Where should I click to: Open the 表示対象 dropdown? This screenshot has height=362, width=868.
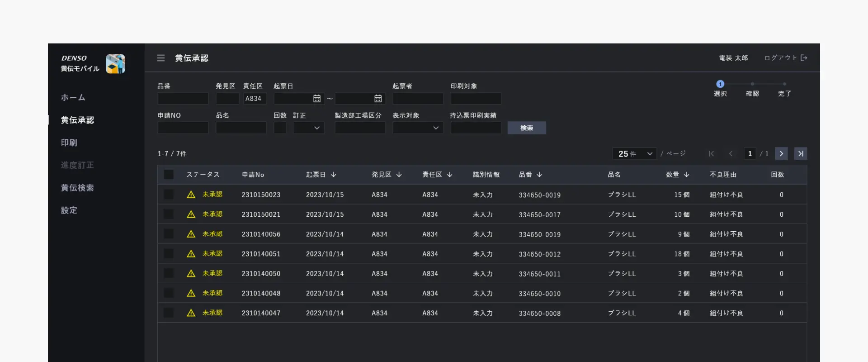[x=418, y=128]
